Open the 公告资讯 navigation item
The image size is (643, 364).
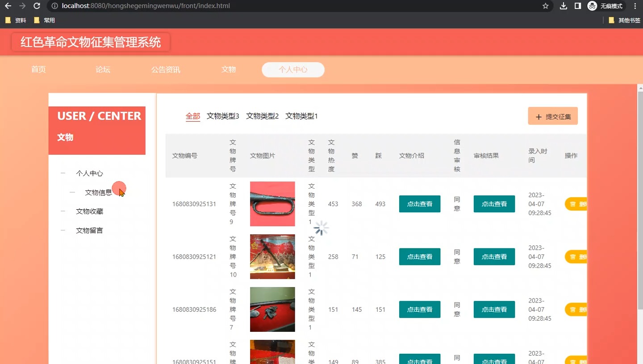coord(166,70)
